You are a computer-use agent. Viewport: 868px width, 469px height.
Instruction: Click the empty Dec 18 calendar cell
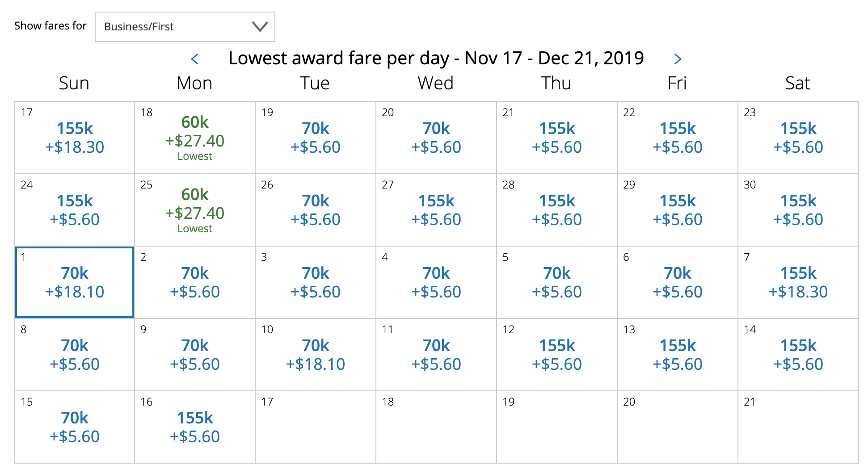coord(436,427)
